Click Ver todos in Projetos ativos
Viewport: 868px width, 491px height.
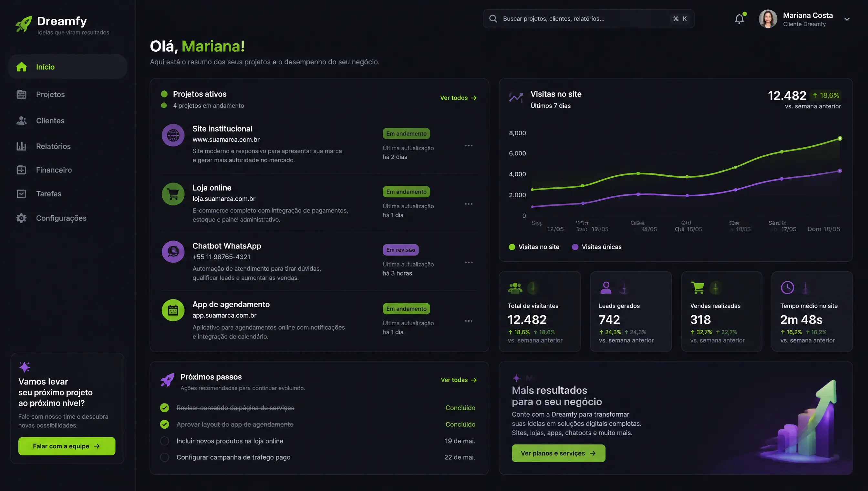tap(459, 98)
